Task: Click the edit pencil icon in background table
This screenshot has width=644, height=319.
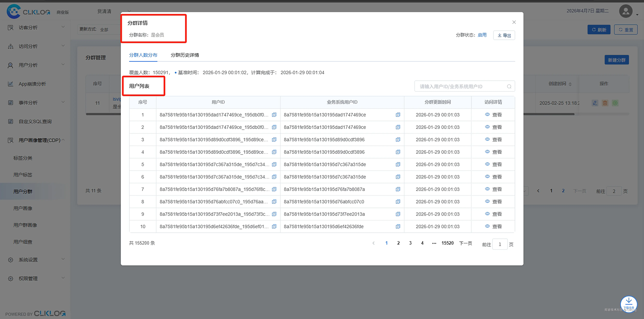Action: pyautogui.click(x=595, y=103)
